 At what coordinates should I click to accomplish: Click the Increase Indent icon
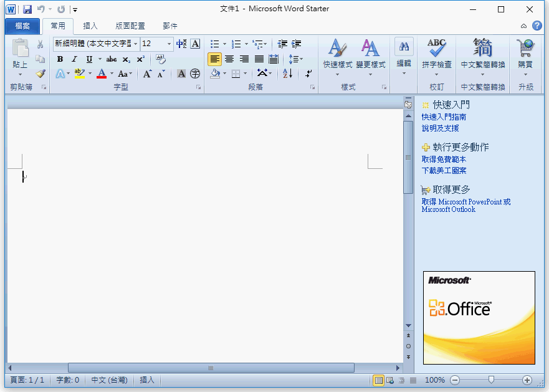point(296,44)
